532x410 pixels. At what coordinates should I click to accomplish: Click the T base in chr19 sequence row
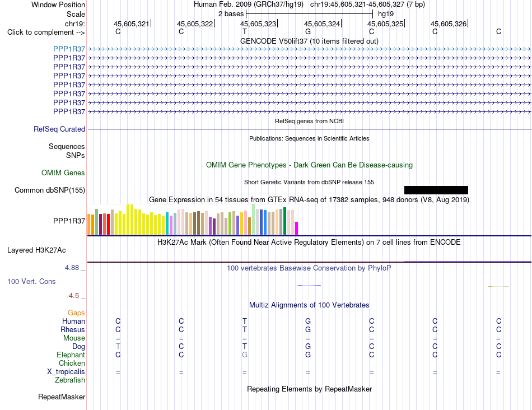click(245, 32)
